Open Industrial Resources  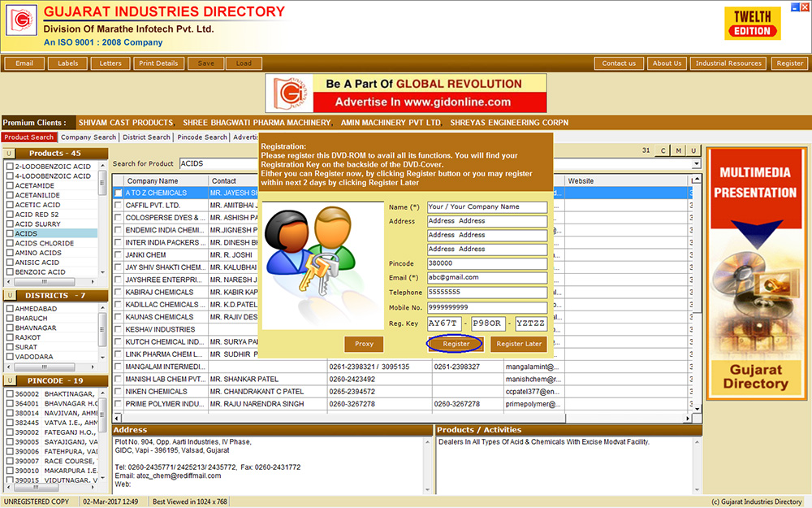(x=728, y=63)
